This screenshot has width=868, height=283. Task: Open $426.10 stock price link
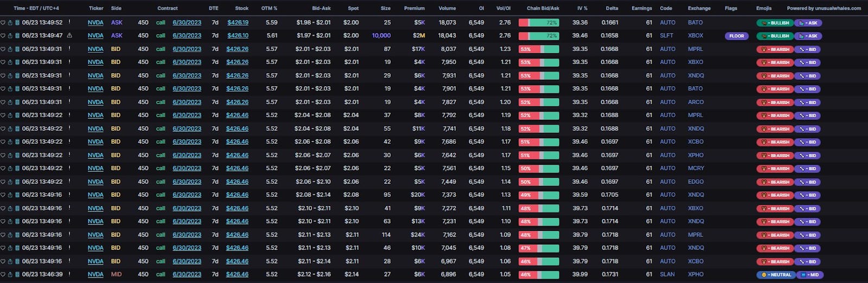pyautogui.click(x=238, y=36)
